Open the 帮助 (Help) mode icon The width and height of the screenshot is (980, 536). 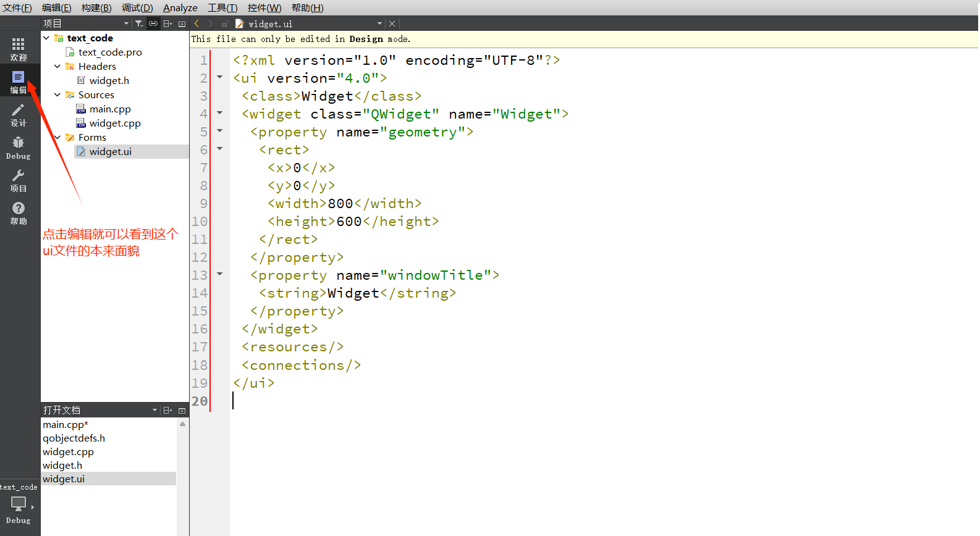pyautogui.click(x=19, y=212)
